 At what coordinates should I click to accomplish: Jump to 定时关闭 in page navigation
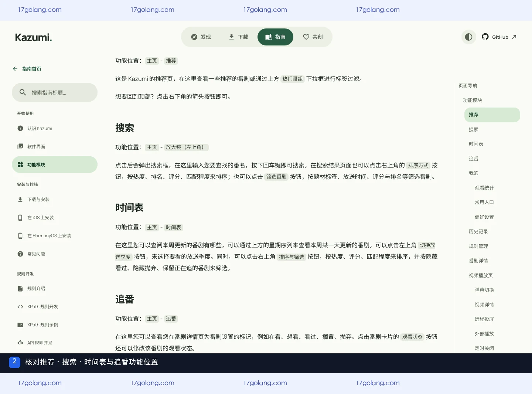point(484,348)
